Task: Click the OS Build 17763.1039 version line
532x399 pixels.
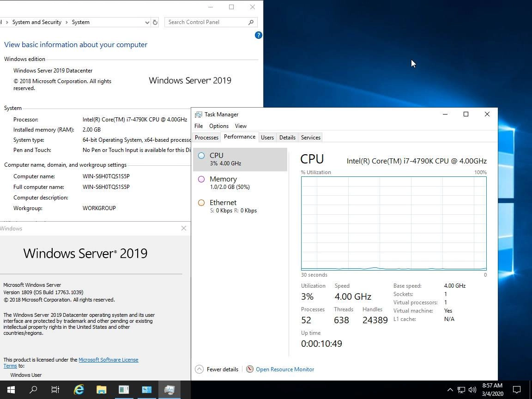Action: [43, 292]
